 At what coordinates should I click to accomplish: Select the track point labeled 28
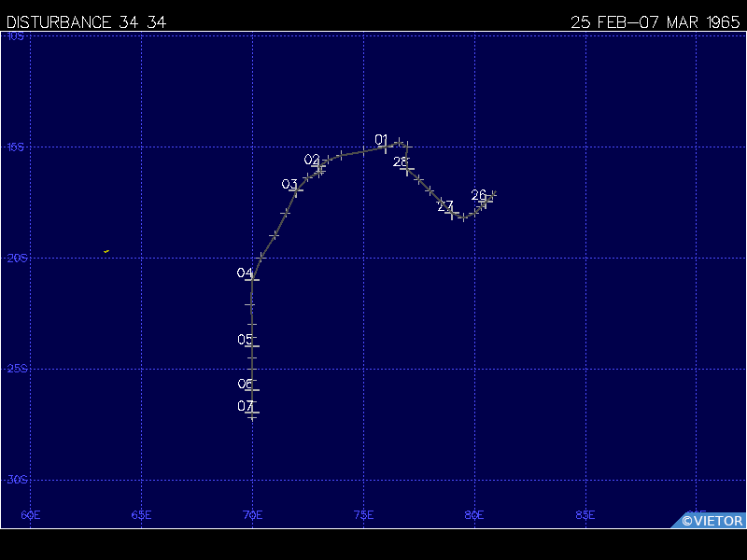coord(407,169)
